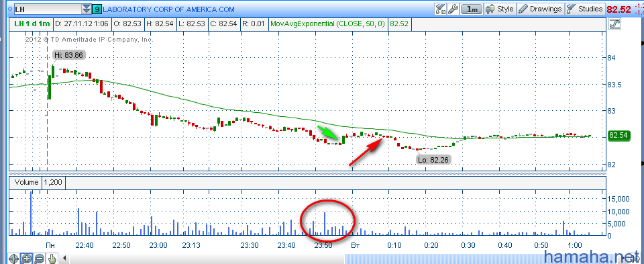The width and height of the screenshot is (644, 264).
Task: Open the quick study edit flask icon
Action: [x=440, y=9]
